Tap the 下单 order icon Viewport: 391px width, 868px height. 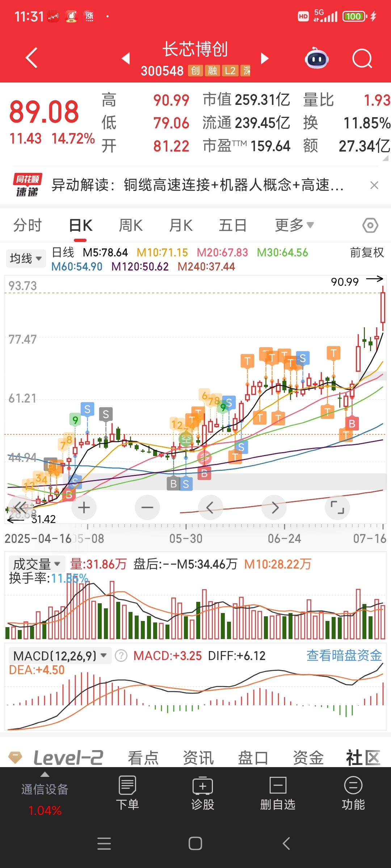tap(127, 785)
